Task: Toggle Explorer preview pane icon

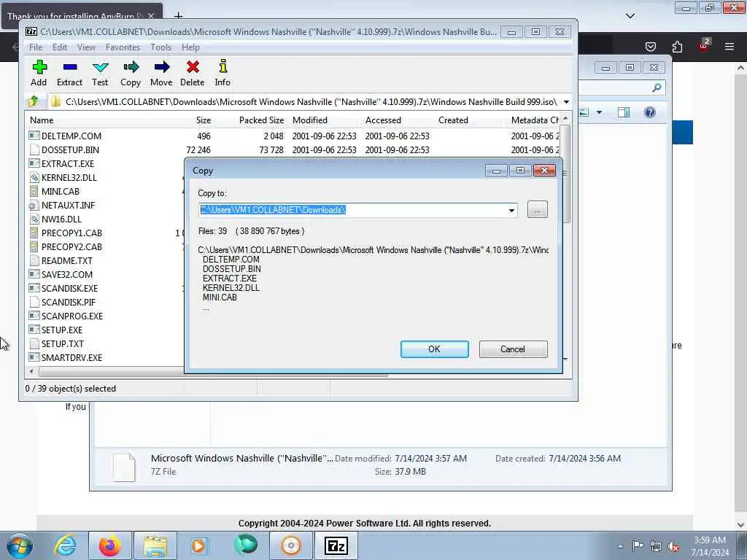Action: (x=624, y=112)
